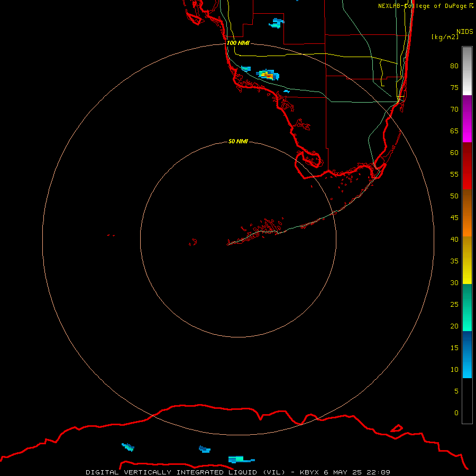Click the 80 value on the color scale
The image size is (476, 476).
454,66
